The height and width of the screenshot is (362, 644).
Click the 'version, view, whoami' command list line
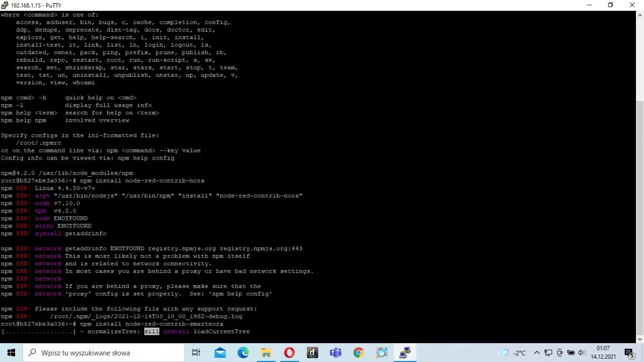pyautogui.click(x=55, y=83)
